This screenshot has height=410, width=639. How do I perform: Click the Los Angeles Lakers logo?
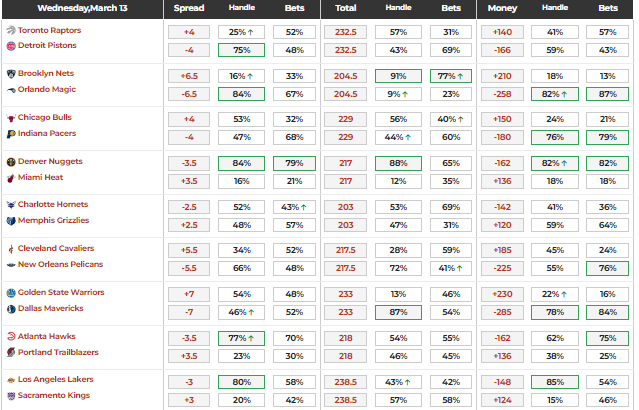[11, 381]
